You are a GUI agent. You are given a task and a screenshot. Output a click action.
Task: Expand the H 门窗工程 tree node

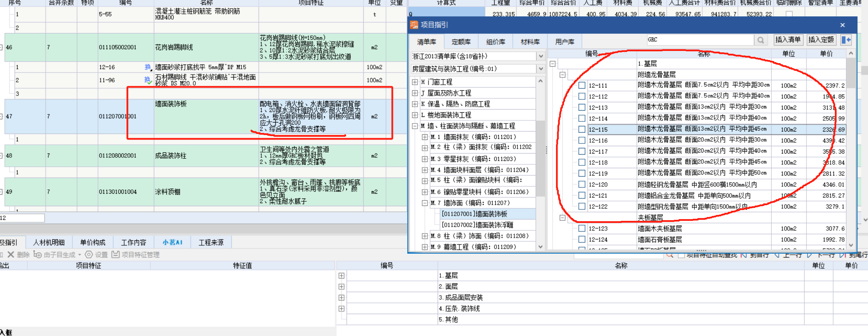click(x=415, y=82)
